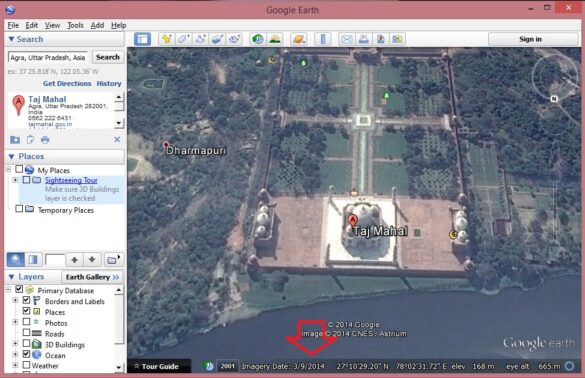Add an image overlay from the toolbar

[x=217, y=39]
